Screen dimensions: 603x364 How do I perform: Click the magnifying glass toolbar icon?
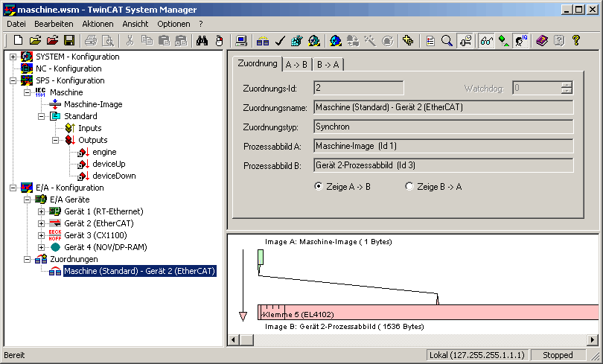pyautogui.click(x=447, y=40)
